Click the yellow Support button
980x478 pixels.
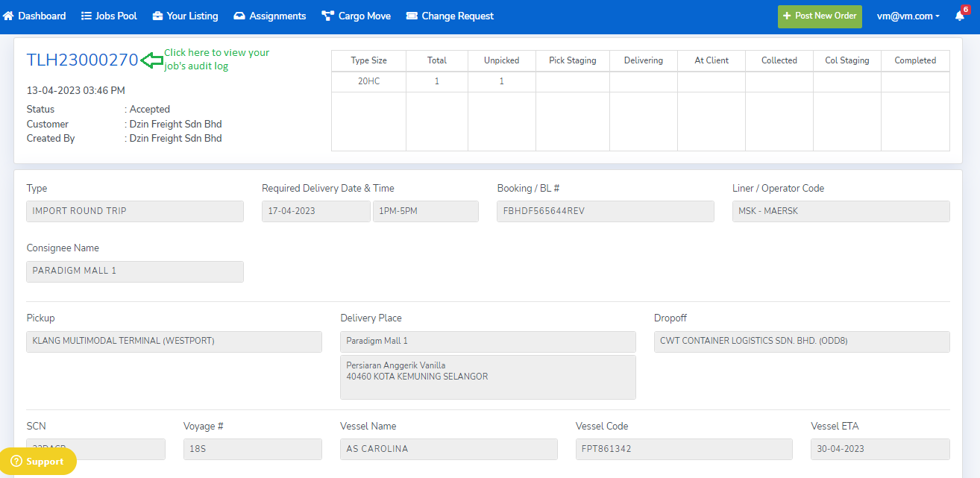(x=37, y=462)
